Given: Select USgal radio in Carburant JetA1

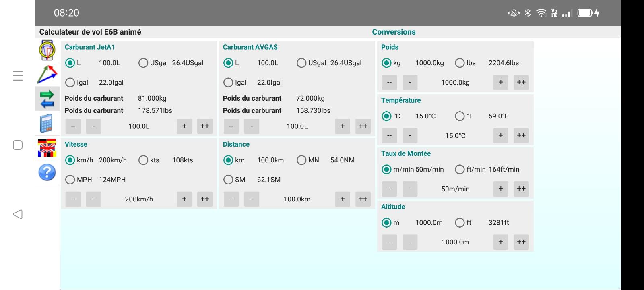Looking at the screenshot, I should click(x=143, y=63).
